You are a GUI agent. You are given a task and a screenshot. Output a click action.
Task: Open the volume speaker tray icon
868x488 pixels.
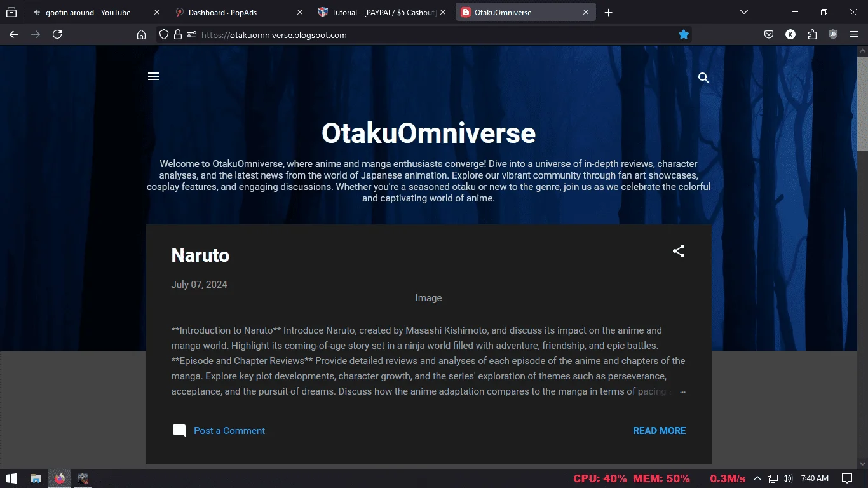pyautogui.click(x=788, y=478)
